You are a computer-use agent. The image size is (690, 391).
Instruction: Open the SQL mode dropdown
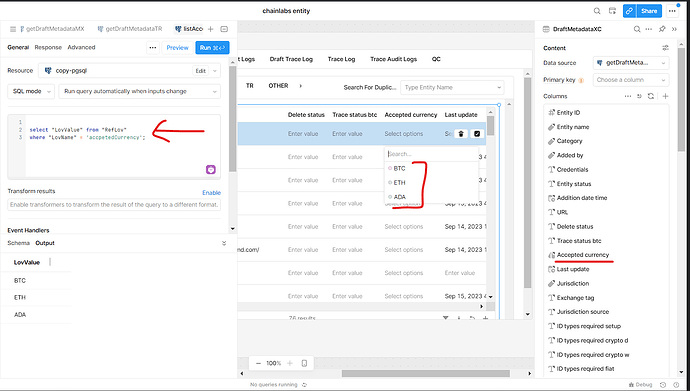tap(31, 91)
